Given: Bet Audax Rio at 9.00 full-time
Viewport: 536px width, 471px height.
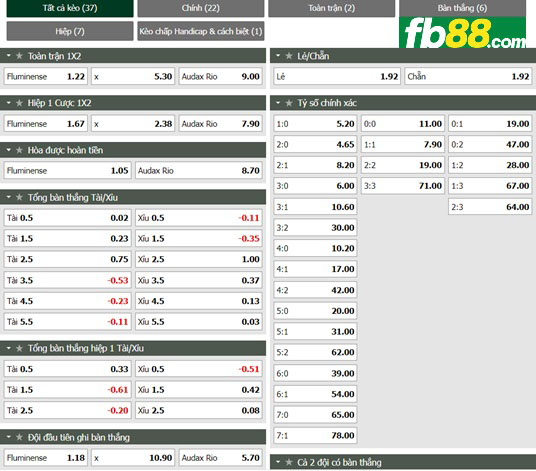Looking at the screenshot, I should pos(220,76).
